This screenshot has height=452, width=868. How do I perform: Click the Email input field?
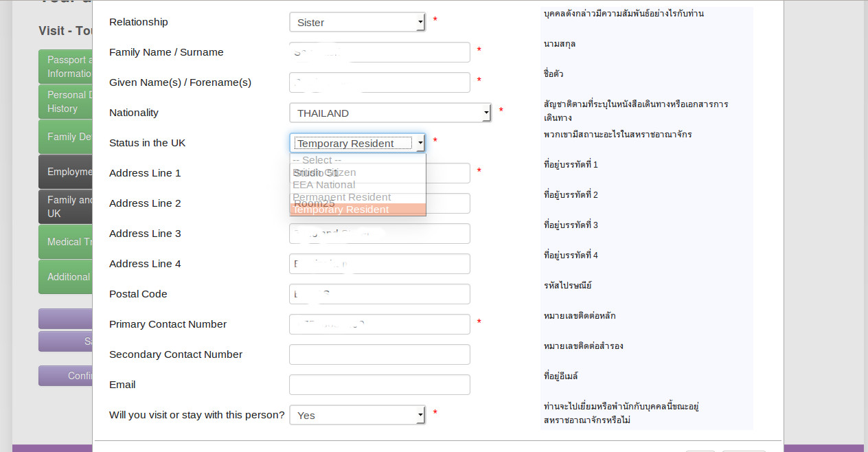click(379, 385)
